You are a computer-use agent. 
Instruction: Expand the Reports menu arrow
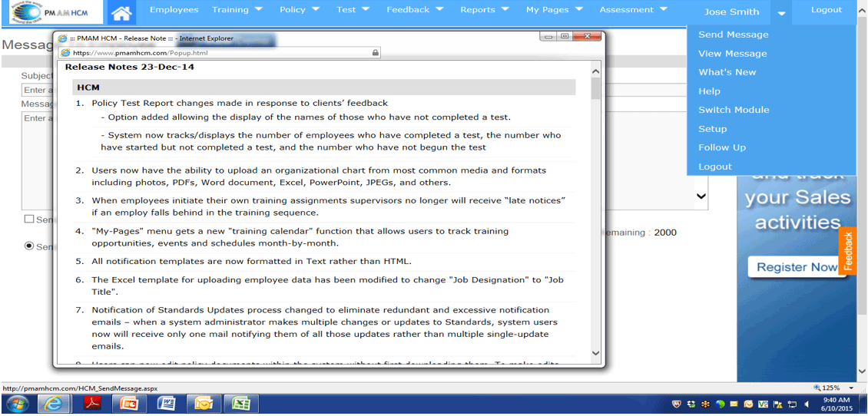click(x=505, y=9)
